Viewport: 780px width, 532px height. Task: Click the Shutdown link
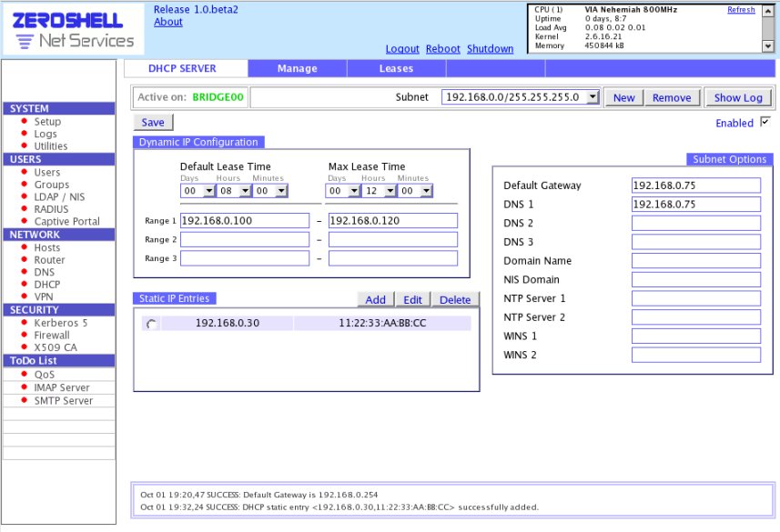490,49
